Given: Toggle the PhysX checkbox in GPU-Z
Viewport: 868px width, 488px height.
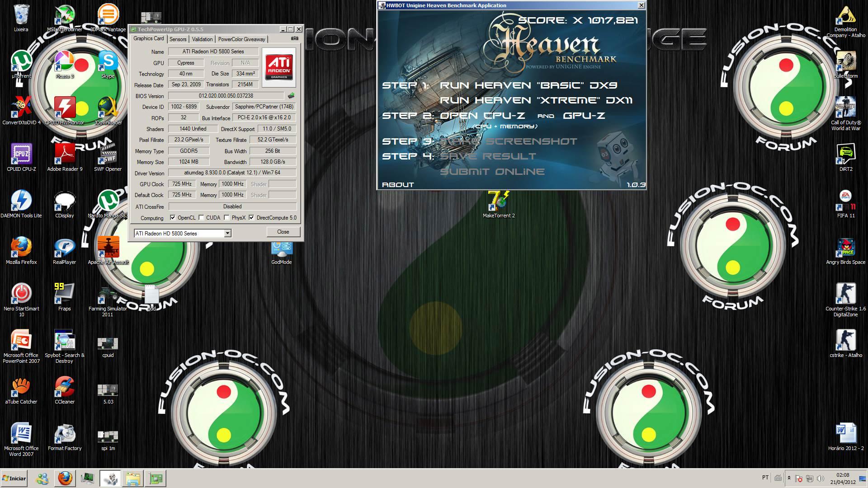Looking at the screenshot, I should (x=227, y=218).
